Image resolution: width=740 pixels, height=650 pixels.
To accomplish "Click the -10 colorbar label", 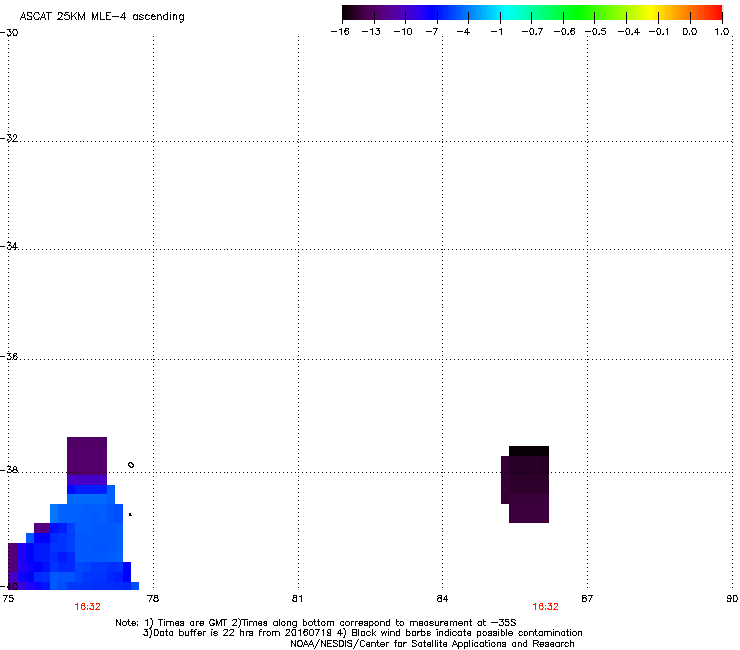I will (403, 32).
